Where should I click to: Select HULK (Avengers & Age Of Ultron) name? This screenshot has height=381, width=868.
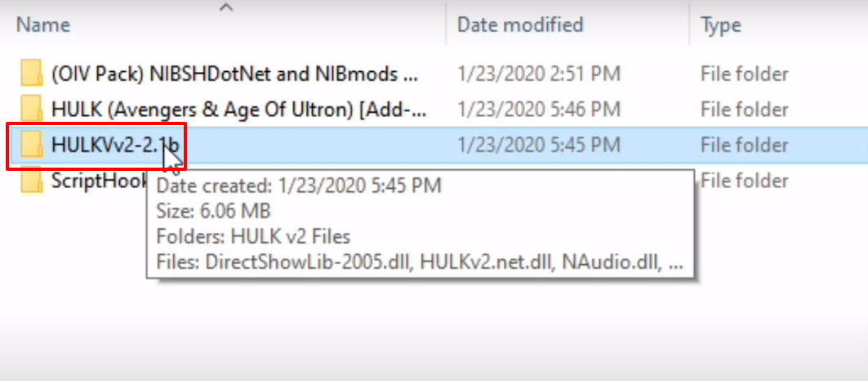[x=239, y=110]
